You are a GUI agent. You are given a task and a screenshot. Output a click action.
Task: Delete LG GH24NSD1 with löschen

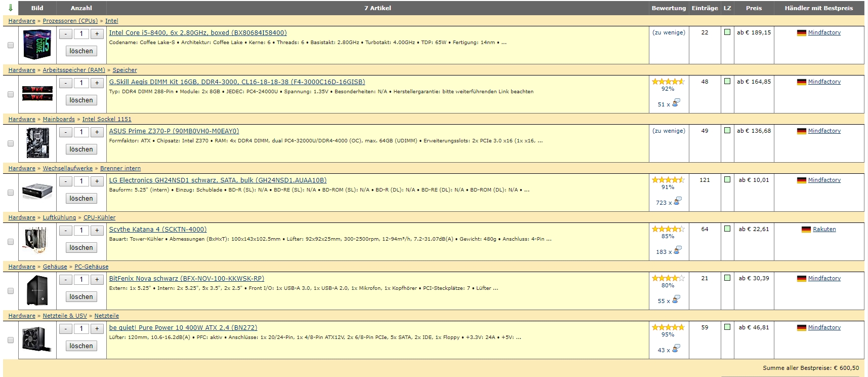pyautogui.click(x=81, y=199)
